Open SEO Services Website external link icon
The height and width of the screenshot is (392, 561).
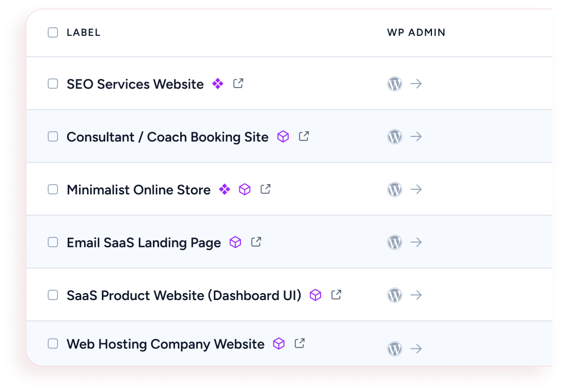pos(238,84)
